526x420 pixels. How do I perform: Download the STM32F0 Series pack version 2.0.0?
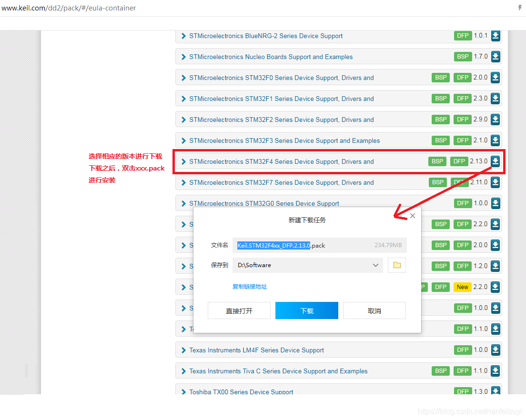coord(496,78)
